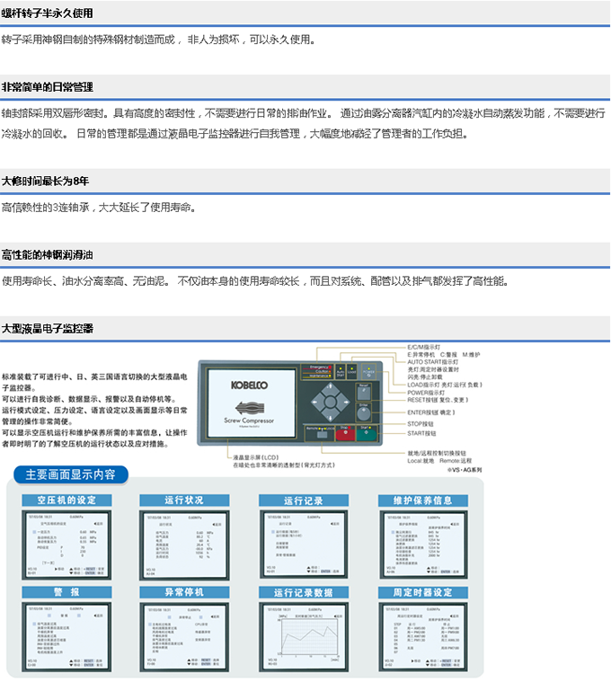Click the round Enter button on the panel
The width and height of the screenshot is (611, 700).
364,414
